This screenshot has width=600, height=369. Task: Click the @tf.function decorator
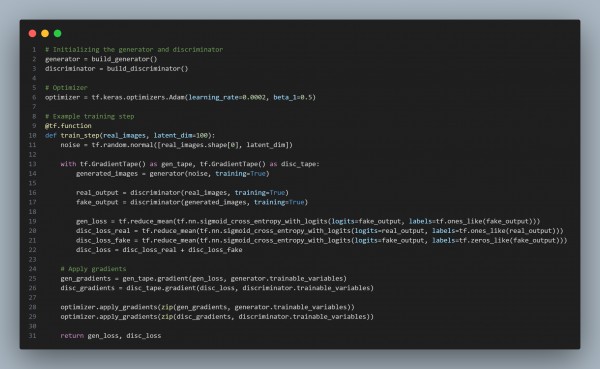point(68,126)
